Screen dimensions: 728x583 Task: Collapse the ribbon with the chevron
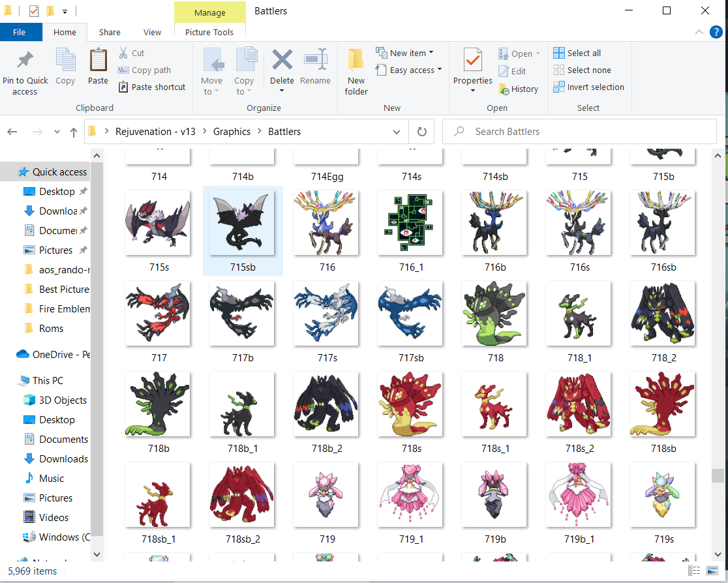(699, 32)
